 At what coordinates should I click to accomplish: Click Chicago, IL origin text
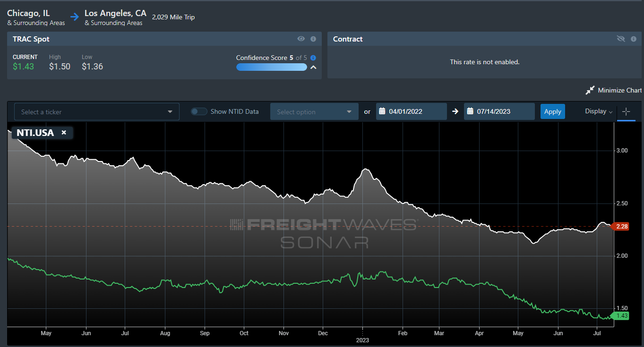coord(28,13)
